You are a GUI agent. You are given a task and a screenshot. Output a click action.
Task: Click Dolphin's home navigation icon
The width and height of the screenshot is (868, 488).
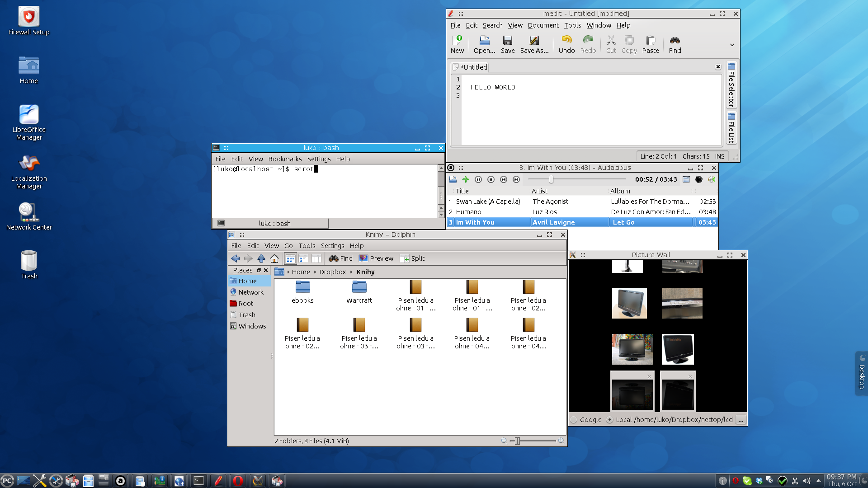point(274,258)
